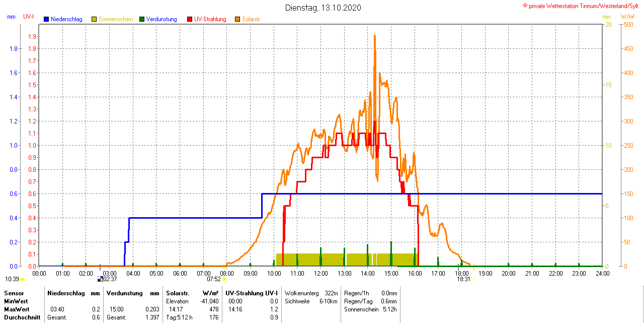Click the Sensor header in table
The width and height of the screenshot is (644, 323).
[14, 293]
